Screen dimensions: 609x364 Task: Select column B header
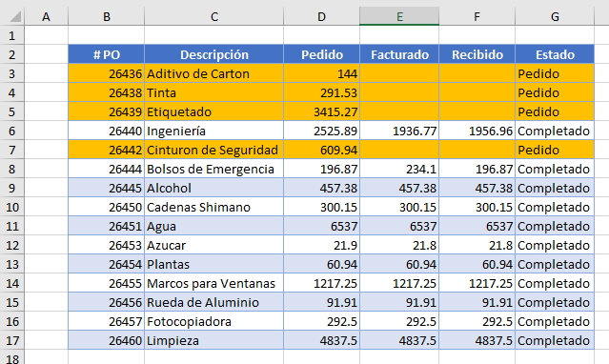[107, 17]
